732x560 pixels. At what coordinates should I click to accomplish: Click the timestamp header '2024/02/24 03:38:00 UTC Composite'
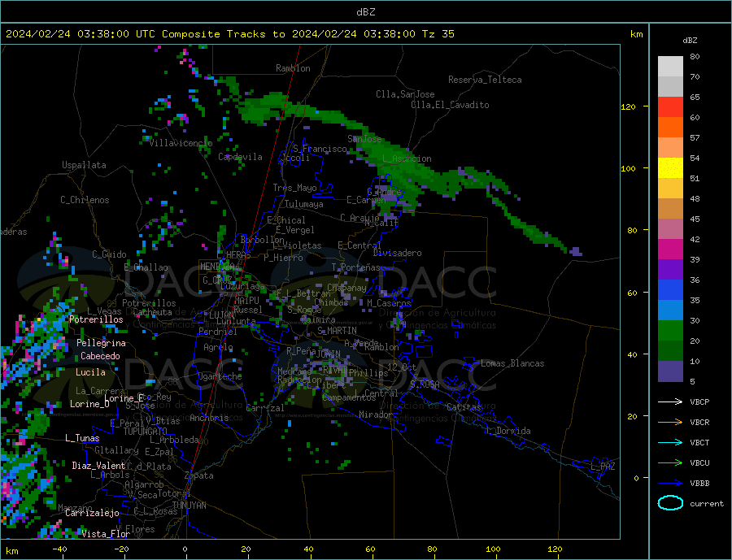pyautogui.click(x=112, y=34)
